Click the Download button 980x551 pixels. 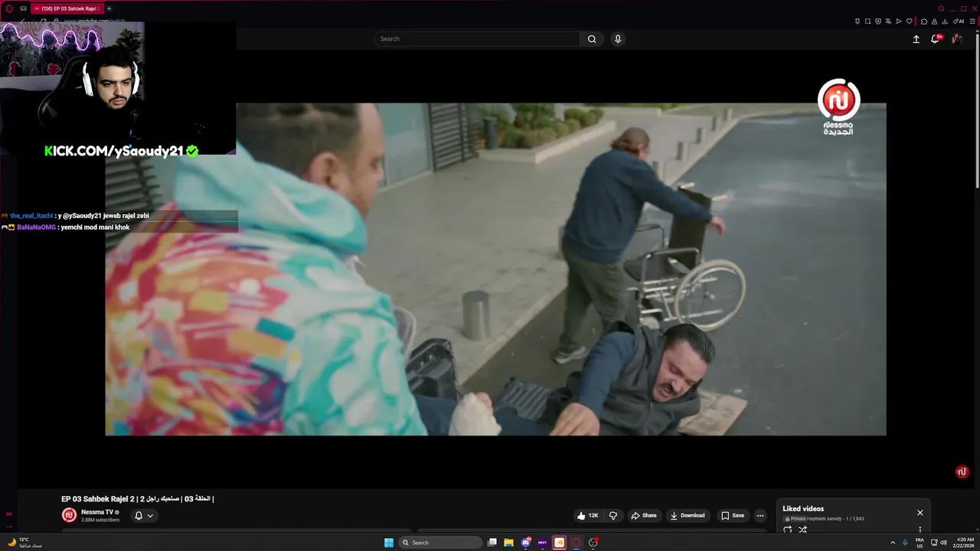(x=688, y=516)
